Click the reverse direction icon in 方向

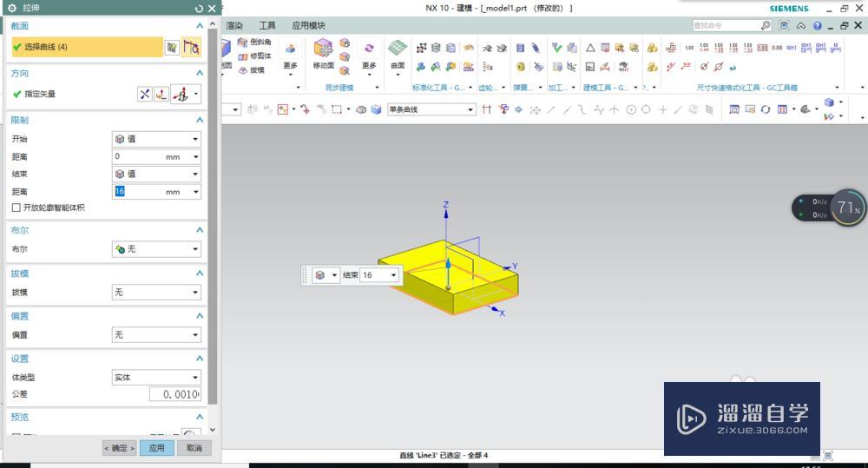144,94
